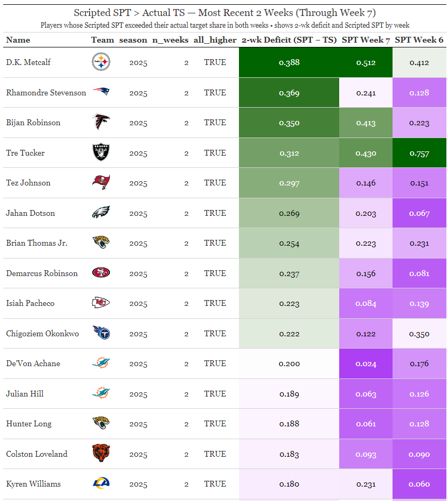
Task: Click the Patriots logo beside Rhamondre Stevenson
Action: click(101, 93)
